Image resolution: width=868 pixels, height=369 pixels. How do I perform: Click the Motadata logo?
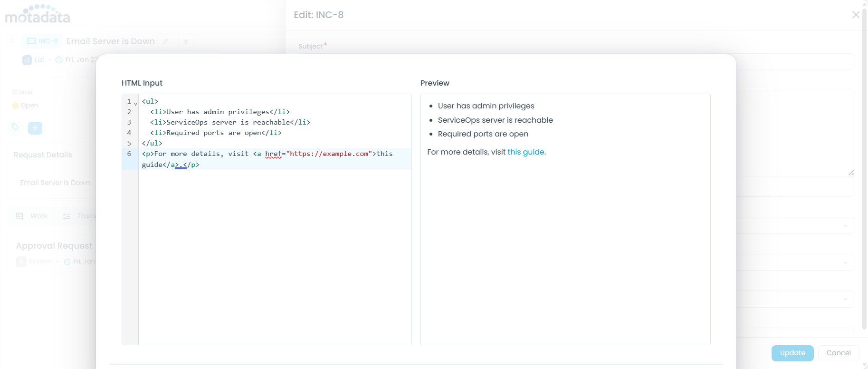(38, 15)
